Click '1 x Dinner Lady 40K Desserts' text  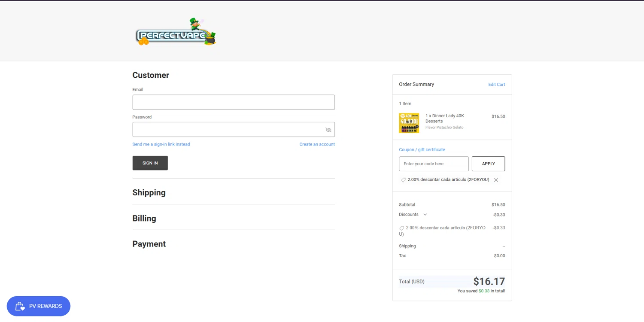(x=445, y=118)
